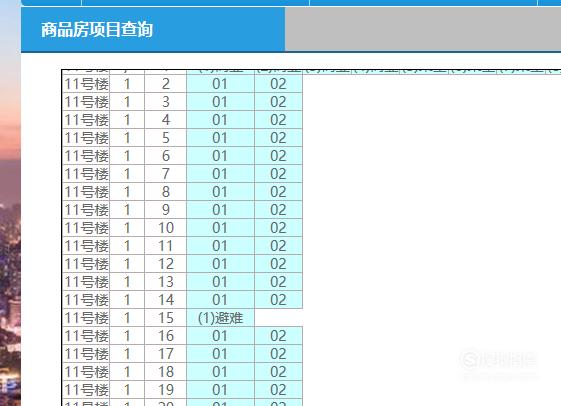This screenshot has width=561, height=406.
Task: Select the floor number cell 19
Action: [x=166, y=390]
